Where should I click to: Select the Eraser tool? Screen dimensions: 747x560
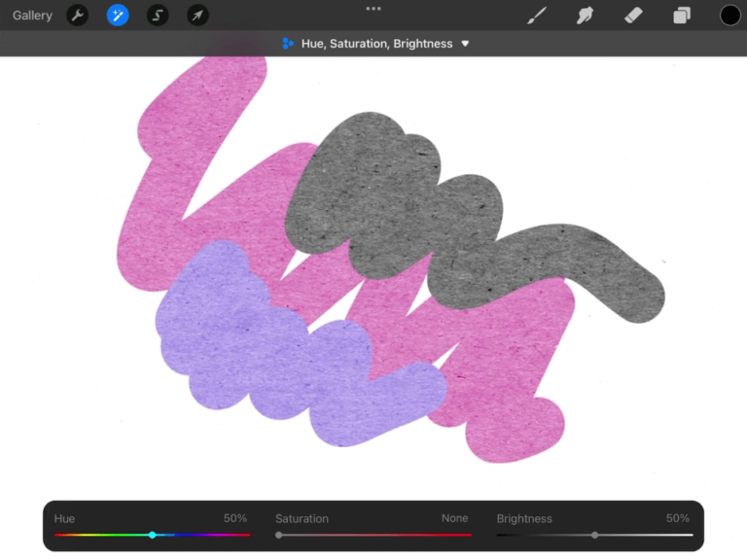(x=633, y=16)
